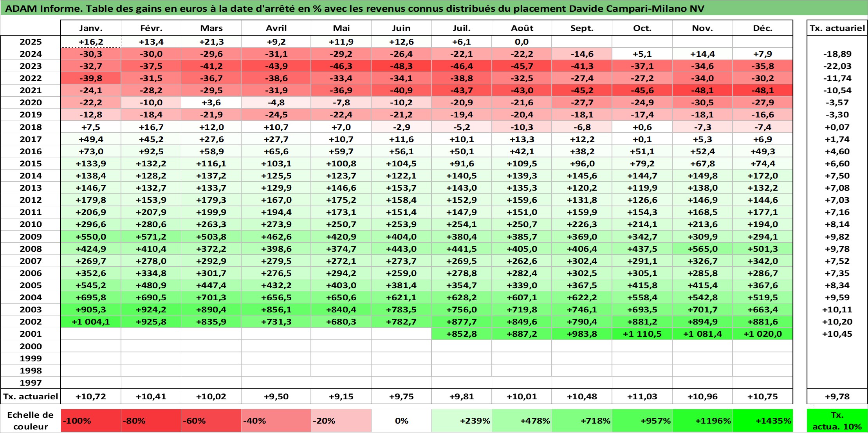Select the +0,07 actuarial rate for 2018
The height and width of the screenshot is (433, 868).
click(837, 127)
